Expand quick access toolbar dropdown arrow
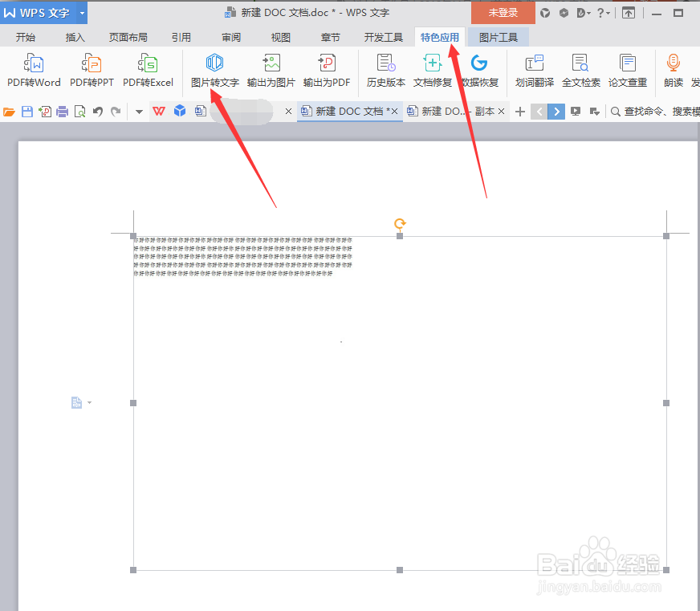 139,112
